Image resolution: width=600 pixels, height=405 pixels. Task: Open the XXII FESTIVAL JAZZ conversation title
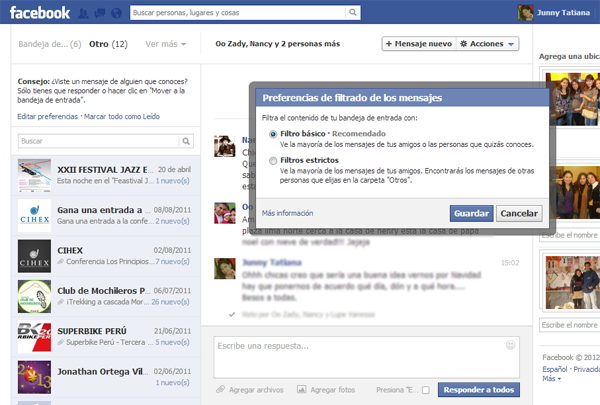point(105,170)
